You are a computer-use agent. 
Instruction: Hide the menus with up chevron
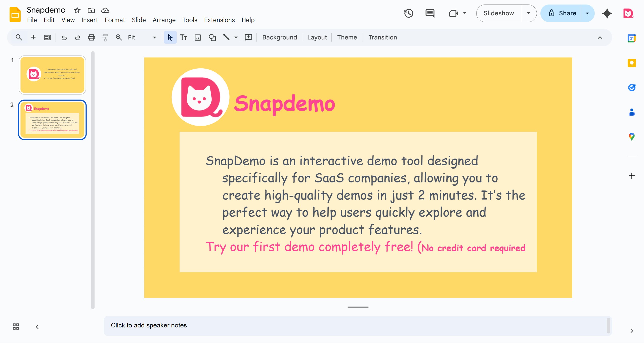[600, 37]
